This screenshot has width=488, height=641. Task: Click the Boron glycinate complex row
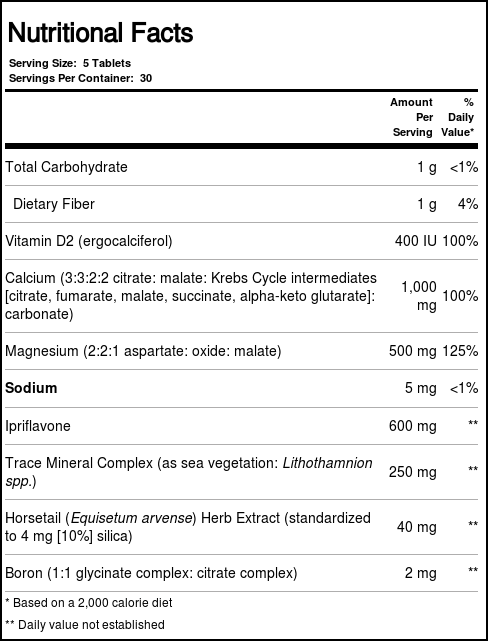coord(241,573)
